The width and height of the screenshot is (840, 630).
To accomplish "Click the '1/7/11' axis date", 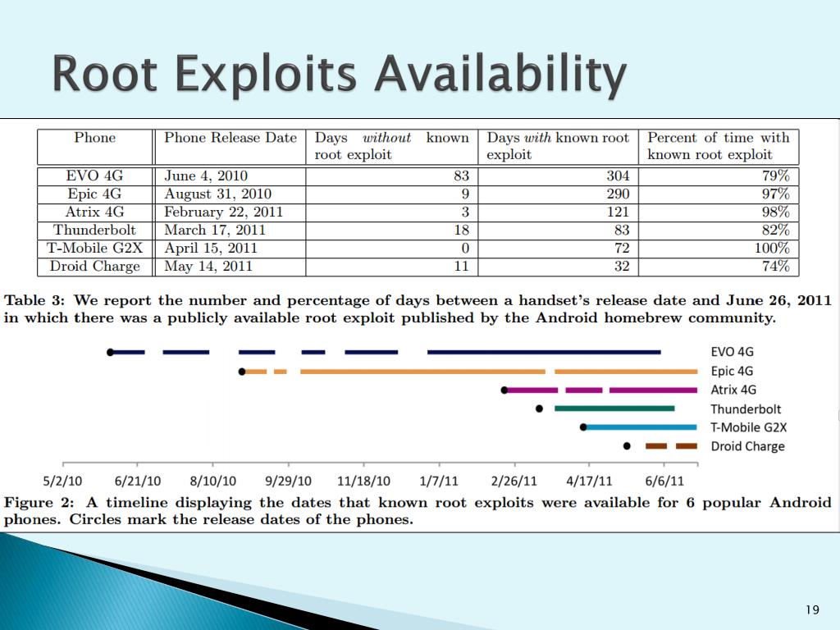I will pyautogui.click(x=439, y=481).
